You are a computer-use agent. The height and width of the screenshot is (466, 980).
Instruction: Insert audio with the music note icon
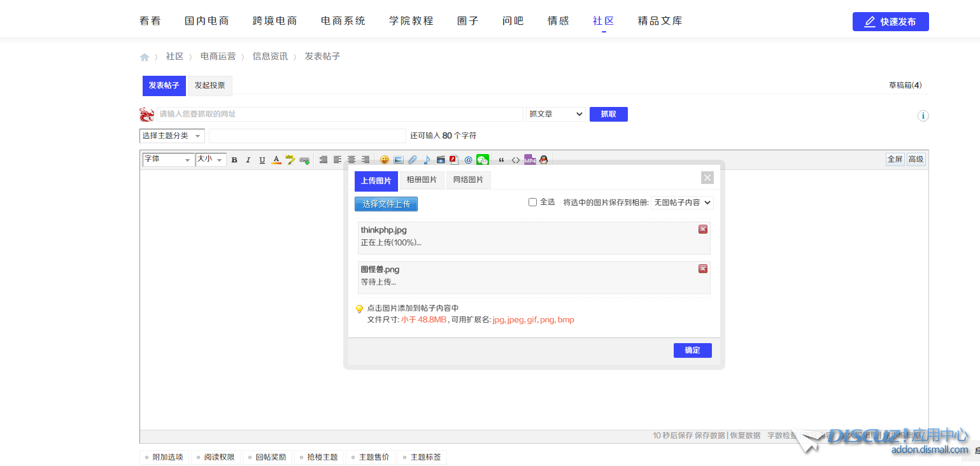(427, 160)
